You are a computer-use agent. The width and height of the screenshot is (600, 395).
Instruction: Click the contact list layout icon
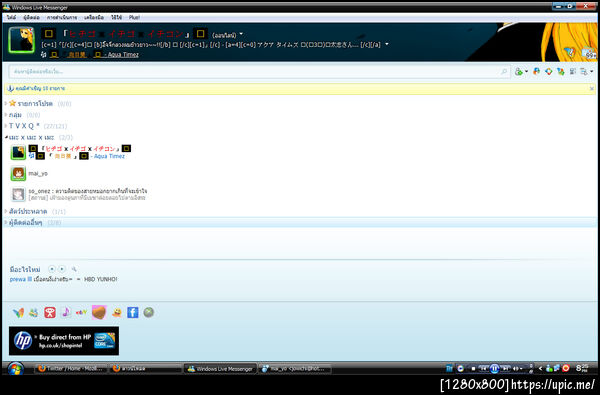click(x=572, y=71)
